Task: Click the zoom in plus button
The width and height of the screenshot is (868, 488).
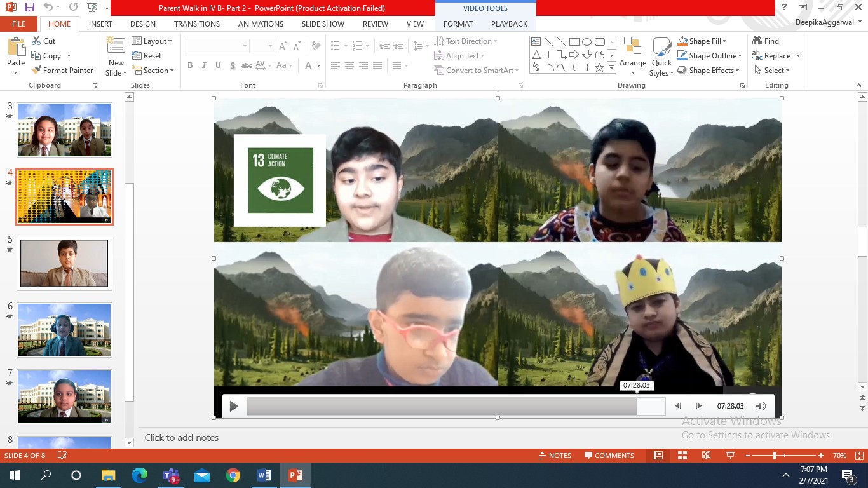Action: click(821, 456)
